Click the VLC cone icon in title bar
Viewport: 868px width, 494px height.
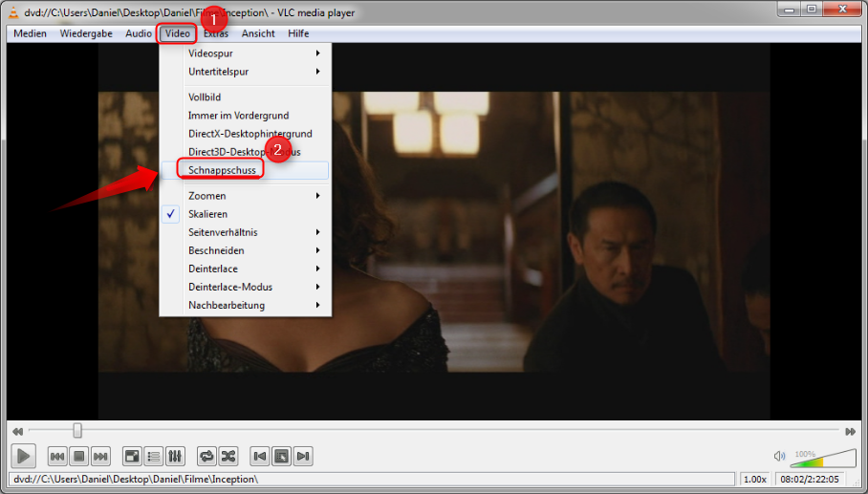point(13,12)
